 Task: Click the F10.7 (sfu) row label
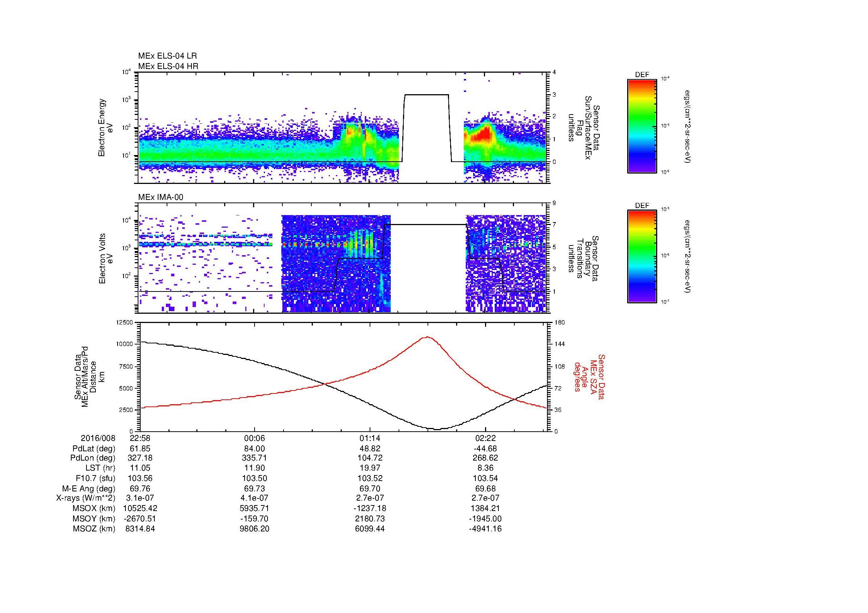[95, 478]
